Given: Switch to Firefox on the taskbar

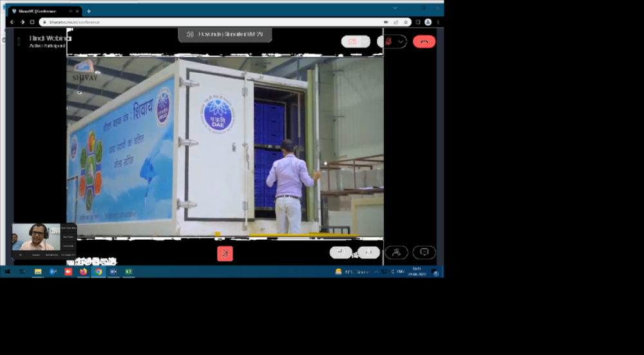Looking at the screenshot, I should tap(83, 272).
